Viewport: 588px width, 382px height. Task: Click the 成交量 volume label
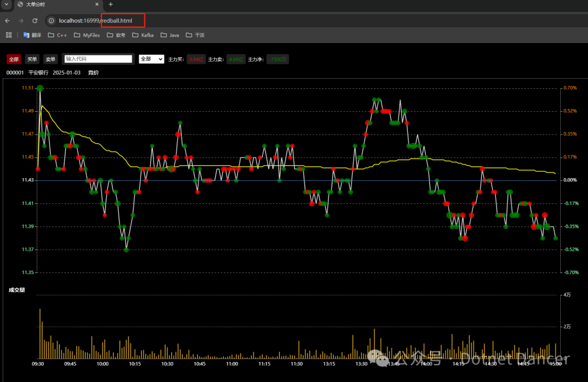click(17, 290)
